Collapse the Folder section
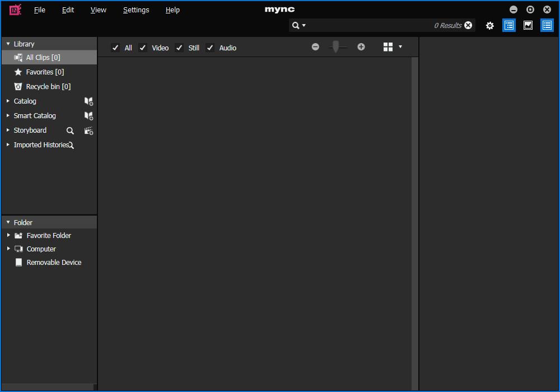Viewport: 560px width, 392px height. point(8,222)
